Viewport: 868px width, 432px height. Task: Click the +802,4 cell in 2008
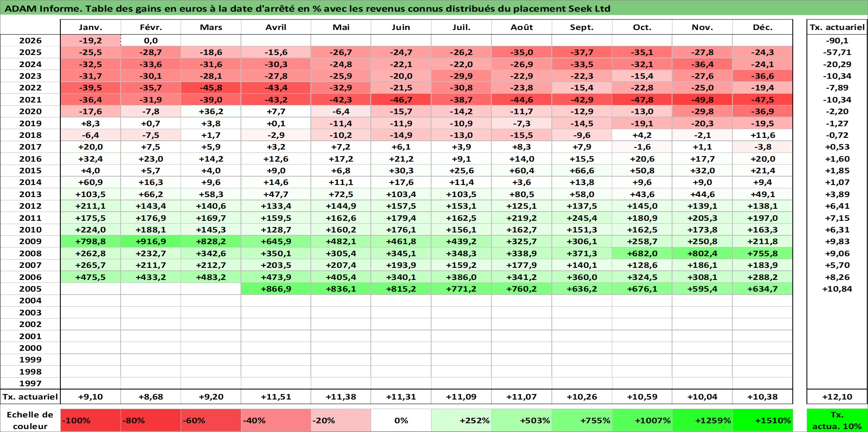click(x=702, y=253)
